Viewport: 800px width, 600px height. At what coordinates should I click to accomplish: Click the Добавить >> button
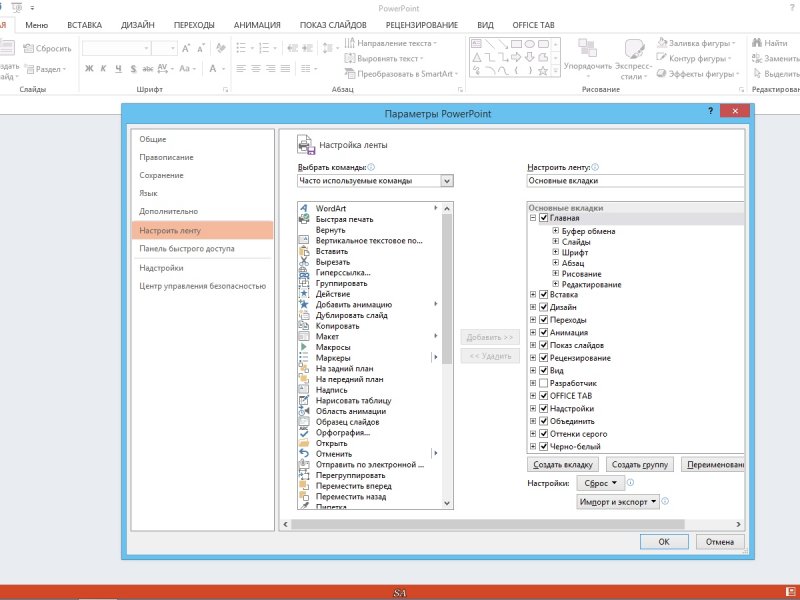[490, 337]
